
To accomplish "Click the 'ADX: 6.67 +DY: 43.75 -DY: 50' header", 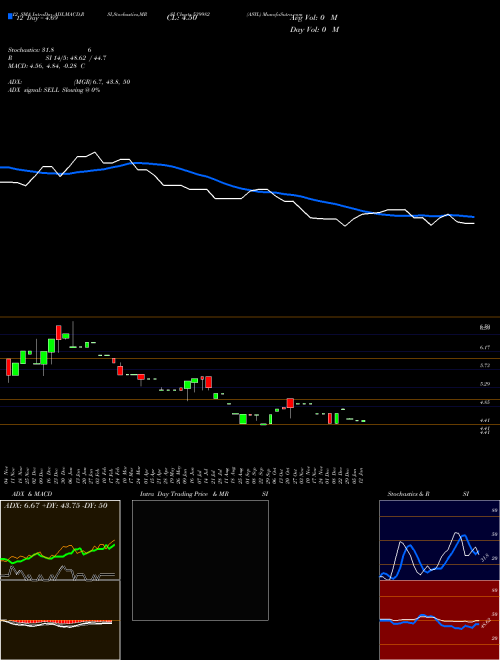I will (x=56, y=506).
